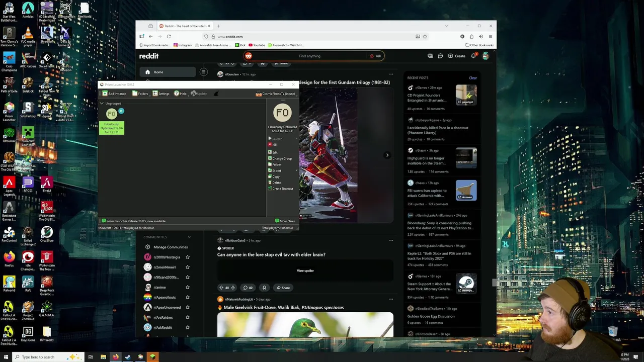Add a new instance in Prism Launcher

[x=114, y=94]
